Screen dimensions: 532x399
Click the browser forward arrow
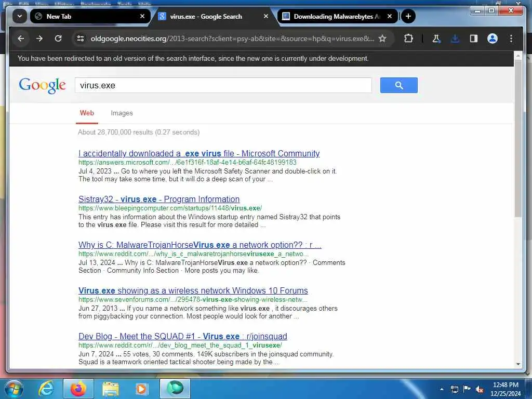coord(39,38)
